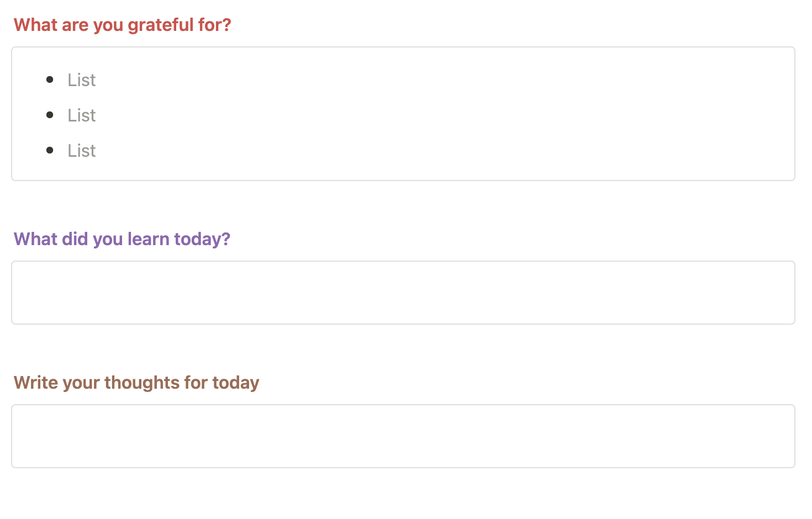The width and height of the screenshot is (812, 519).
Task: Click the first List bullet item text
Action: point(82,80)
